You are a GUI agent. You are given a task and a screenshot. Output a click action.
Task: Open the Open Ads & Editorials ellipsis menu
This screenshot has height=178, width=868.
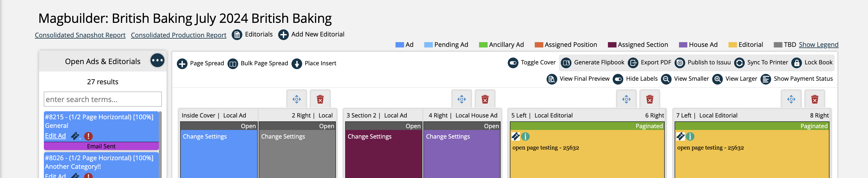pyautogui.click(x=157, y=61)
